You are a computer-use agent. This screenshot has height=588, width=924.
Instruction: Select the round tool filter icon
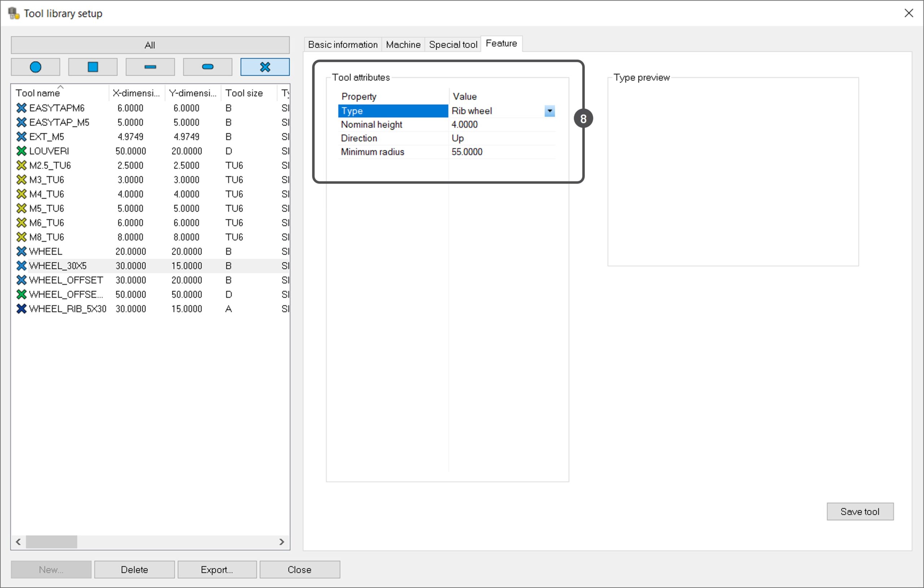[35, 67]
